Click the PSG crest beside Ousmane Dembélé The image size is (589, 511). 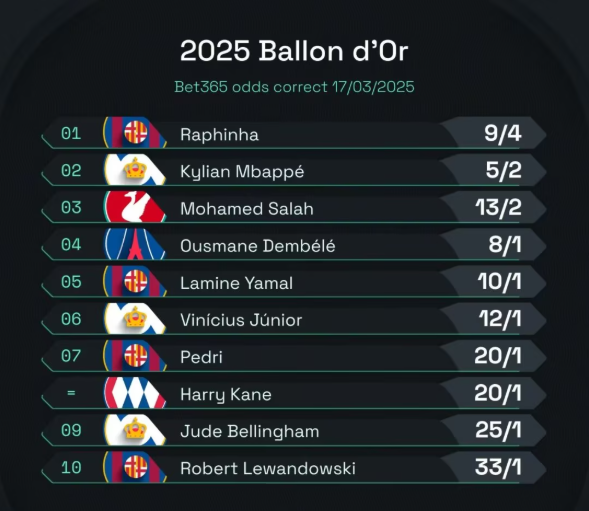135,244
